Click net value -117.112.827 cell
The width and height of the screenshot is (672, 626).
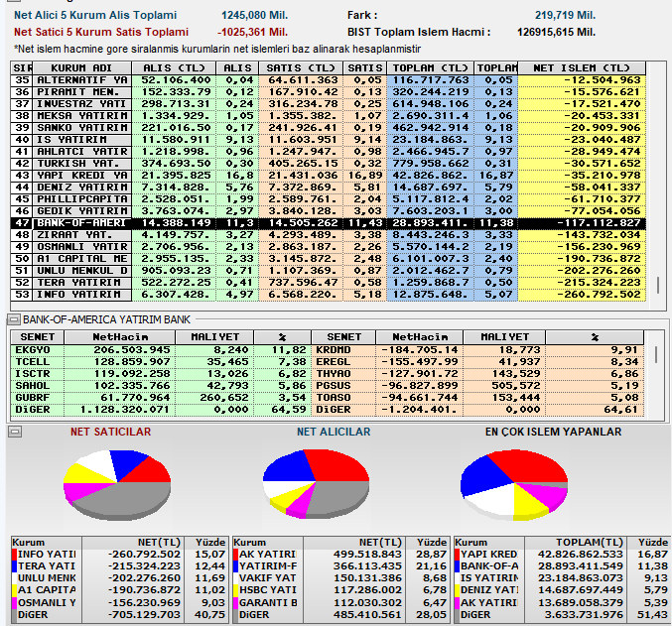click(x=582, y=223)
